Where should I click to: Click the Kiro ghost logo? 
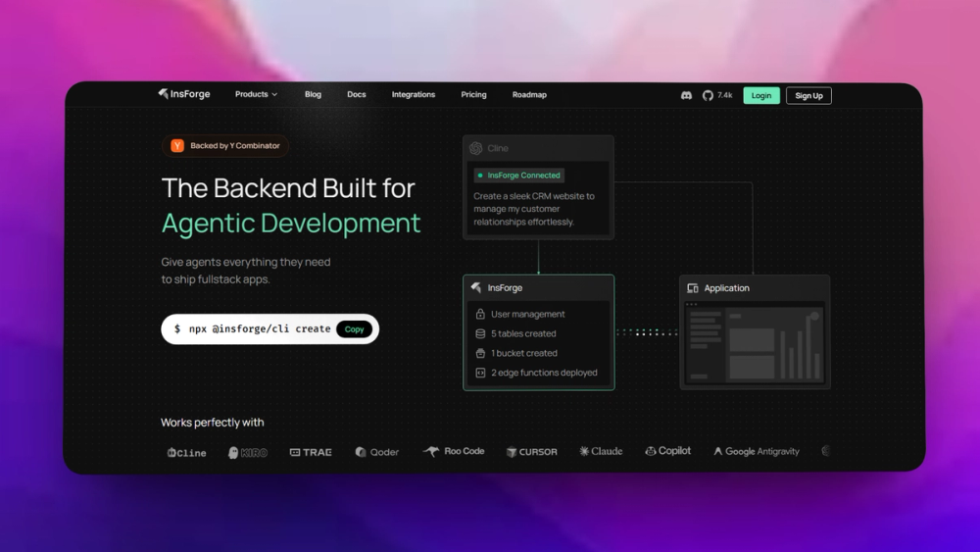click(248, 453)
